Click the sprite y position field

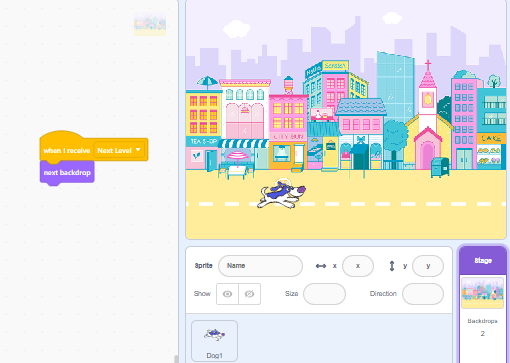point(428,266)
